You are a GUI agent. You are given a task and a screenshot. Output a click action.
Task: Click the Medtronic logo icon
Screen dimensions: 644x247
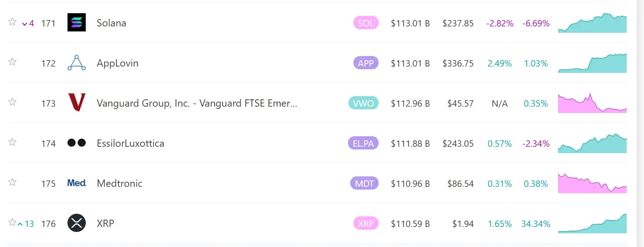point(76,183)
